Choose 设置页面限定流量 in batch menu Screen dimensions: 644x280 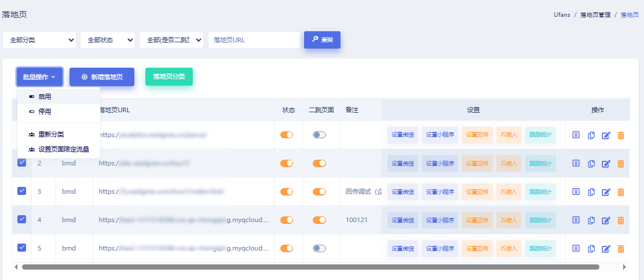[64, 149]
